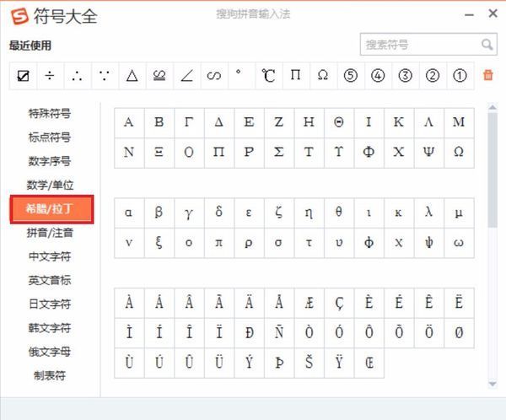Switch to the 标点符号 category
This screenshot has width=506, height=420.
pos(50,137)
